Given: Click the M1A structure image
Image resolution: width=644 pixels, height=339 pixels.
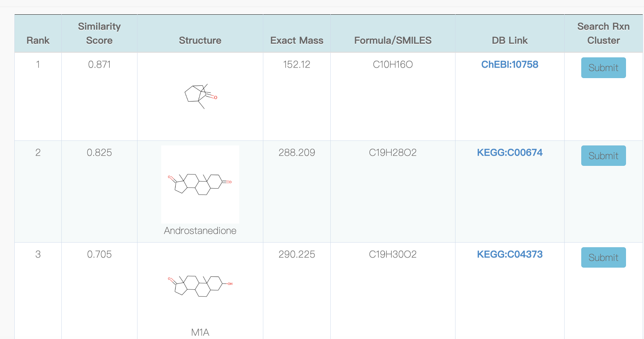Looking at the screenshot, I should 200,286.
